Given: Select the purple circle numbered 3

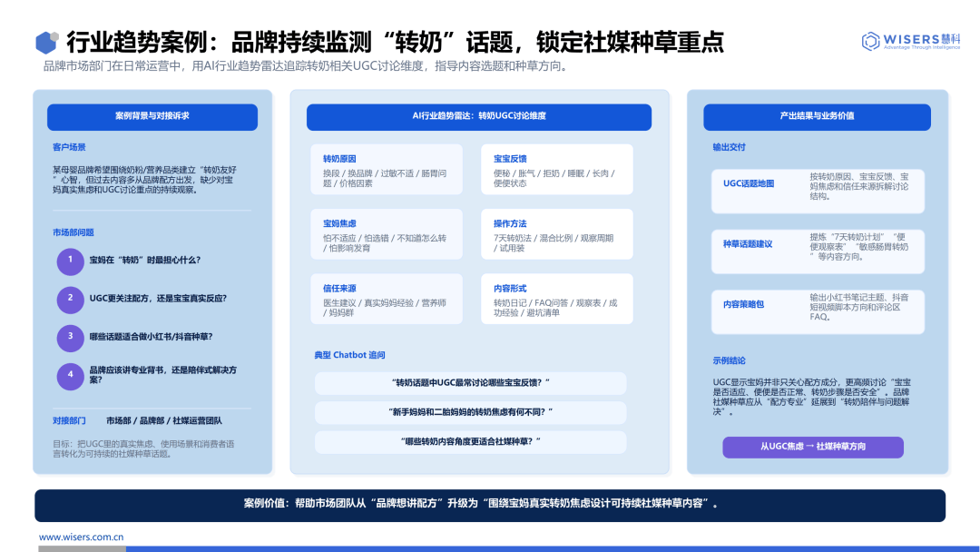Looking at the screenshot, I should 70,339.
